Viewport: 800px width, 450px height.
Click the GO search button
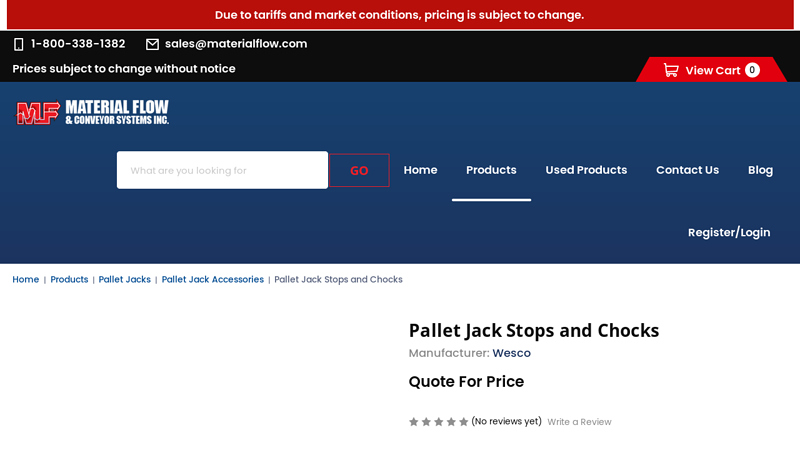coord(359,170)
